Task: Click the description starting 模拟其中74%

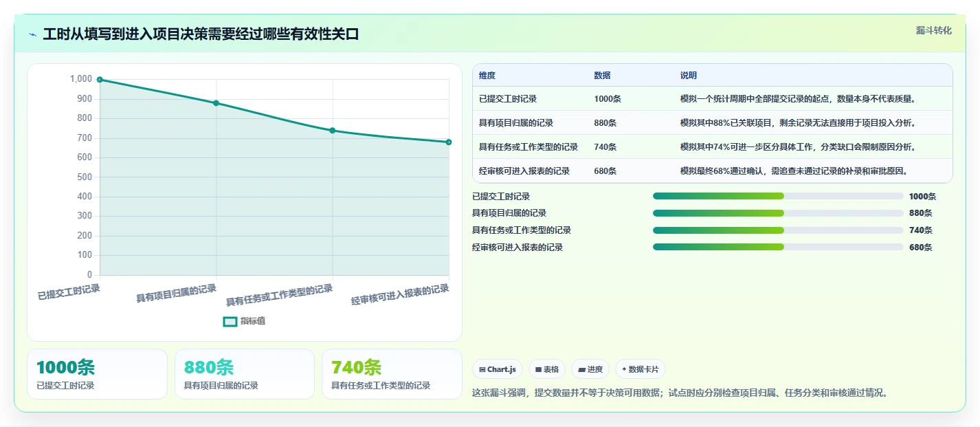Action: coord(798,147)
